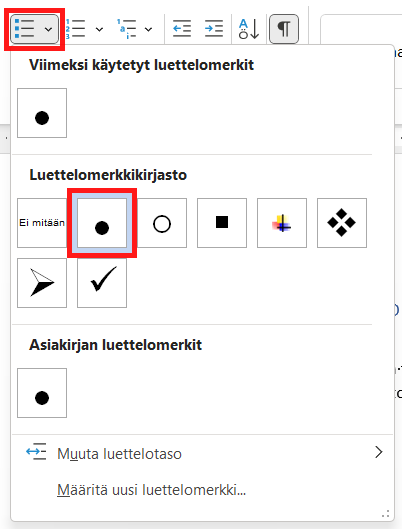The width and height of the screenshot is (402, 529).
Task: Select the four diamonds bullet
Action: point(342,223)
